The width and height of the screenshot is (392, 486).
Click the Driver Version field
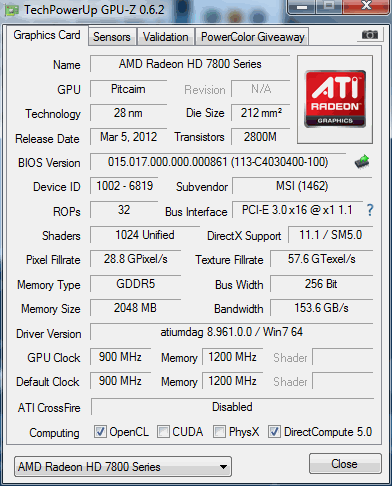click(232, 332)
